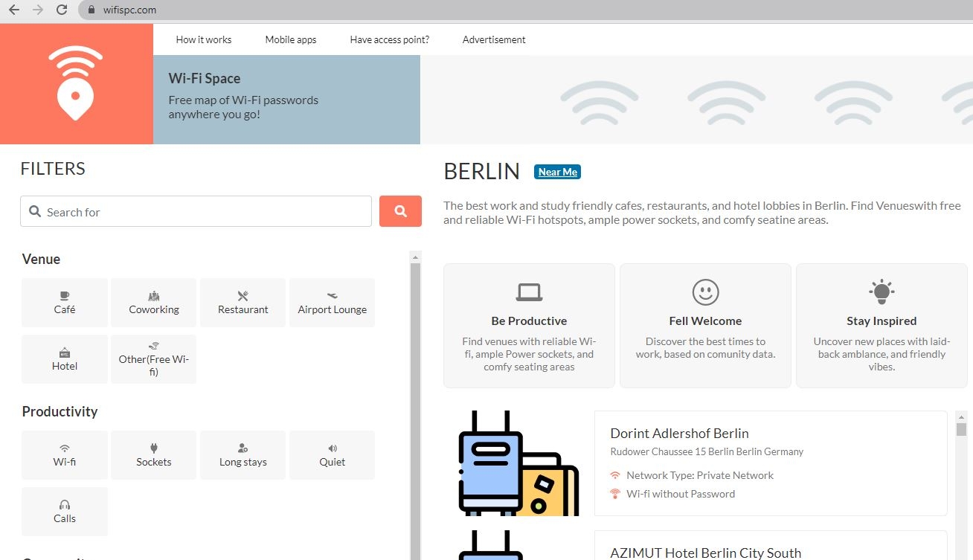Click the Be Productive heading
The width and height of the screenshot is (973, 560).
529,321
